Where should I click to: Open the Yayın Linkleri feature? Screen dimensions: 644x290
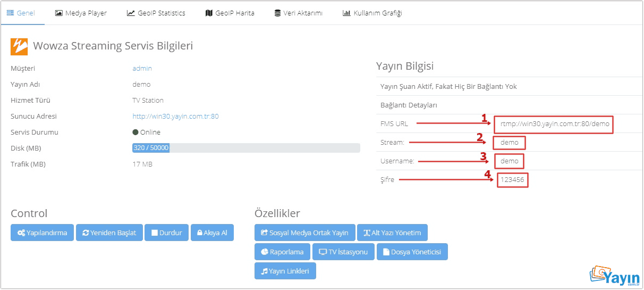[285, 271]
